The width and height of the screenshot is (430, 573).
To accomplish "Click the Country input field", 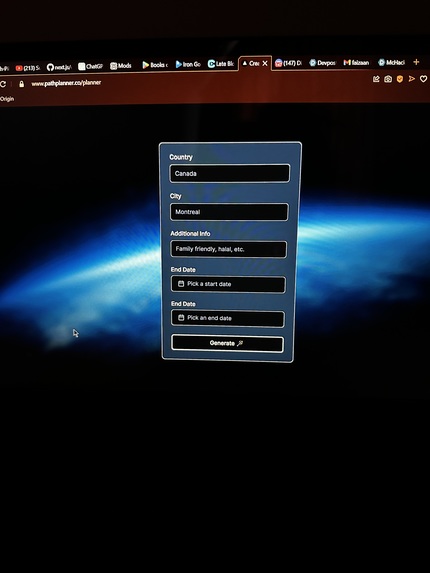I will point(230,173).
